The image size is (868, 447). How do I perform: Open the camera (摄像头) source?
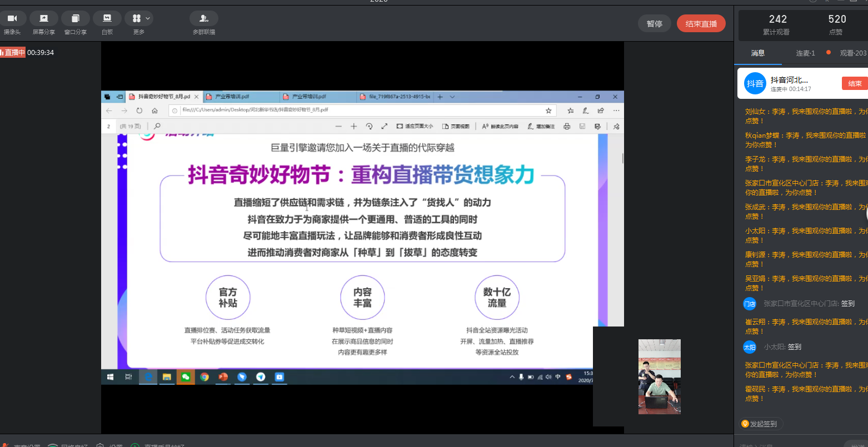pyautogui.click(x=12, y=23)
